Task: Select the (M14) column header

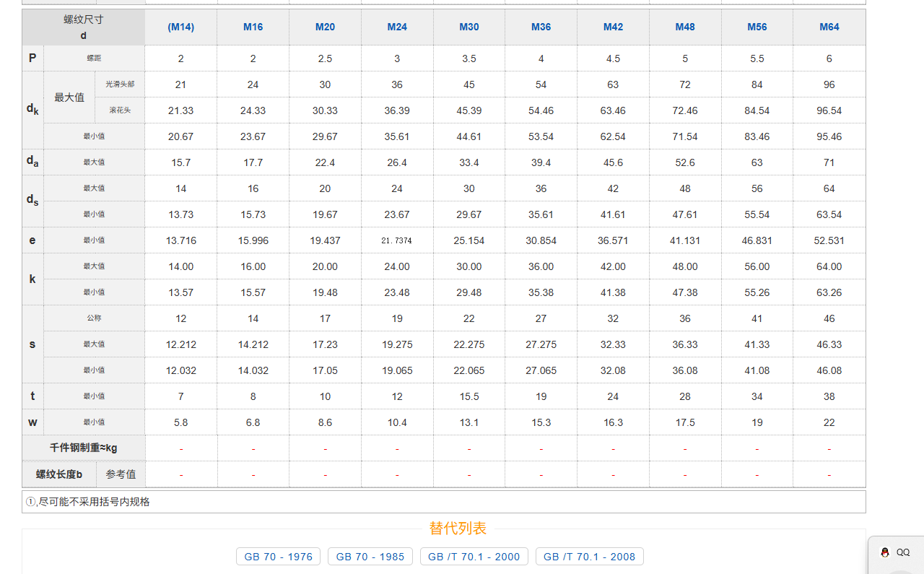Action: tap(180, 27)
